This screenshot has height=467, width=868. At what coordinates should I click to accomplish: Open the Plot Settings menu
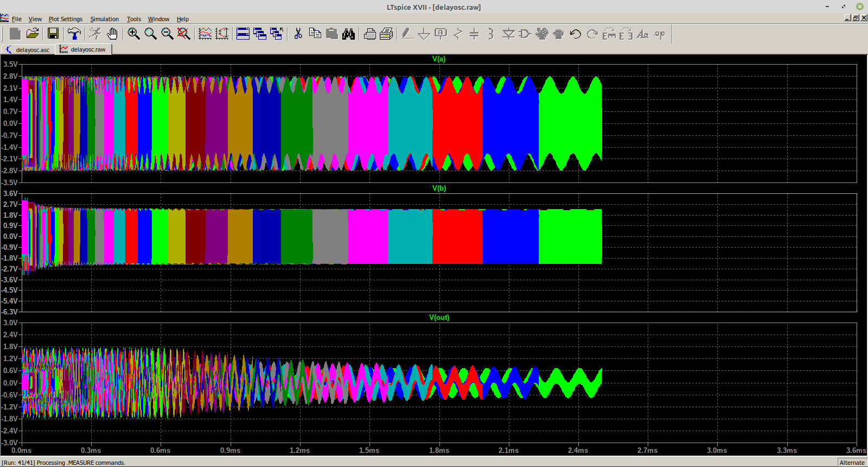click(x=66, y=19)
